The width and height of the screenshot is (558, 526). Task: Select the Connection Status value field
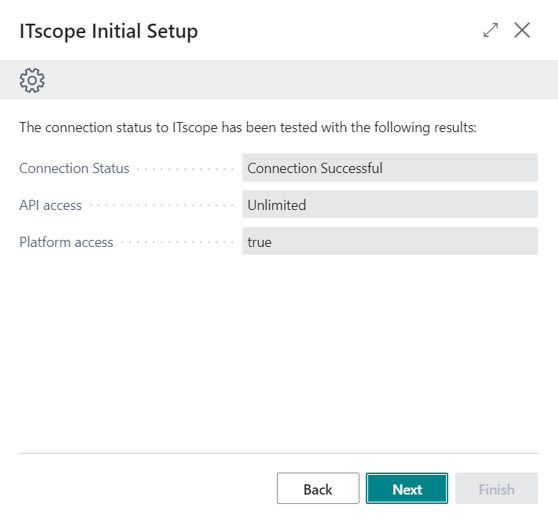coord(390,168)
